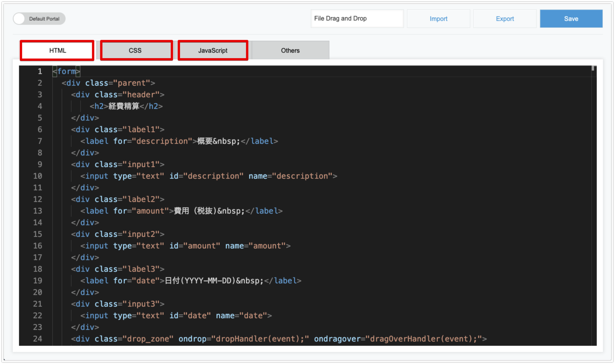Click the div class="input1" line
Viewport: 615px width, 364px height.
pyautogui.click(x=118, y=164)
